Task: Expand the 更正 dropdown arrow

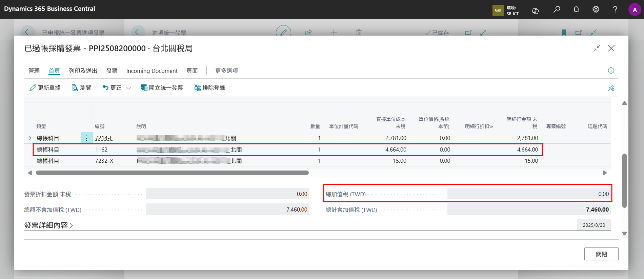Action: (x=128, y=88)
